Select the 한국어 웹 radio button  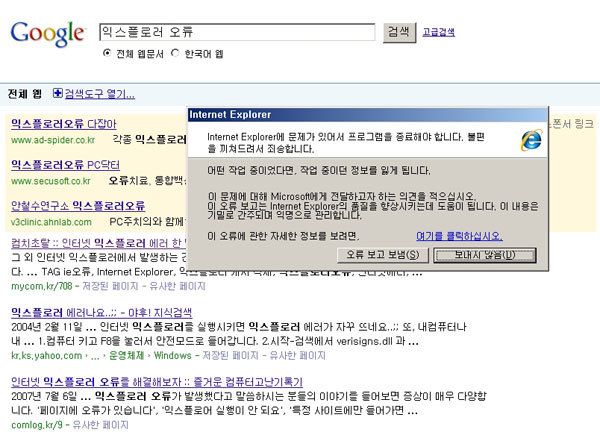click(175, 53)
